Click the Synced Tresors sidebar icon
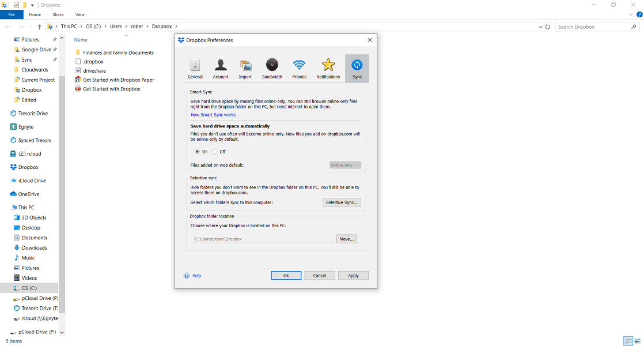Screen dimensions: 644x346 tap(13, 140)
